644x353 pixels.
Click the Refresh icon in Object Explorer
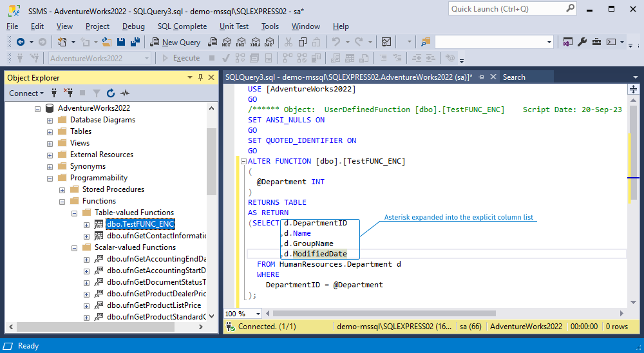click(111, 93)
